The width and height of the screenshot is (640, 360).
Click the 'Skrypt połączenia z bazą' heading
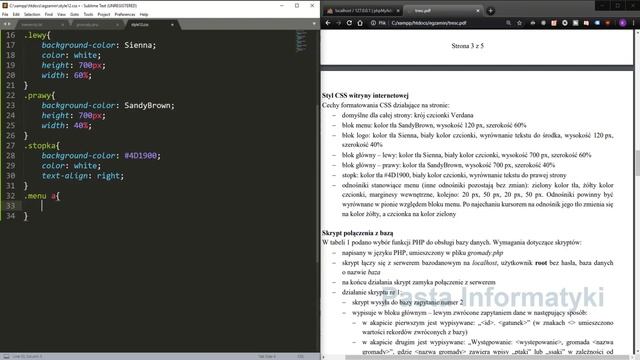(358, 233)
